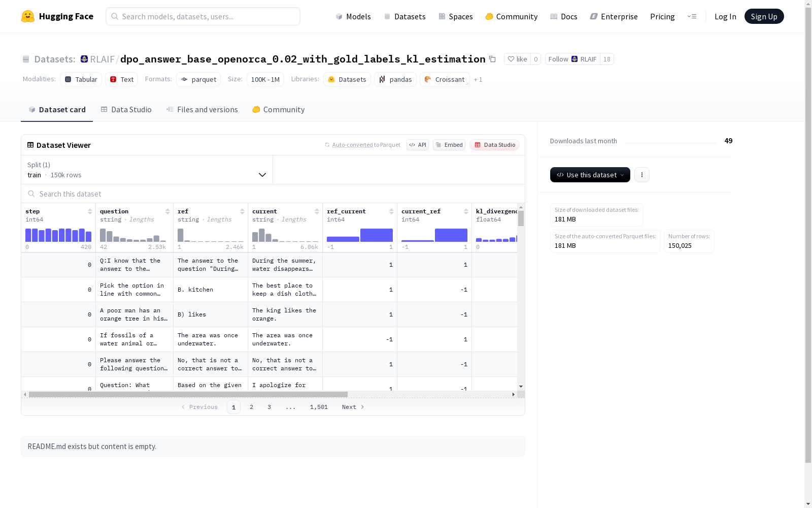Click the "B) likes" ref cell

click(211, 314)
